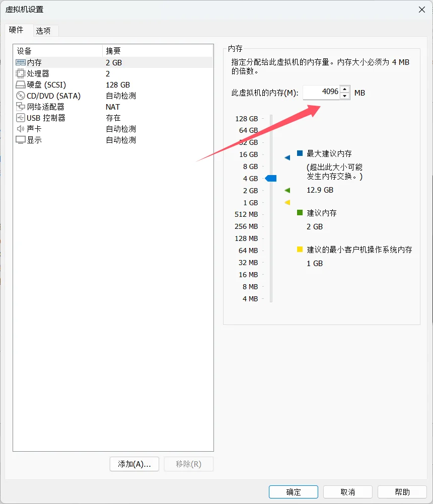The height and width of the screenshot is (504, 433).
Task: Click the 8 GB slider label
Action: [x=250, y=166]
